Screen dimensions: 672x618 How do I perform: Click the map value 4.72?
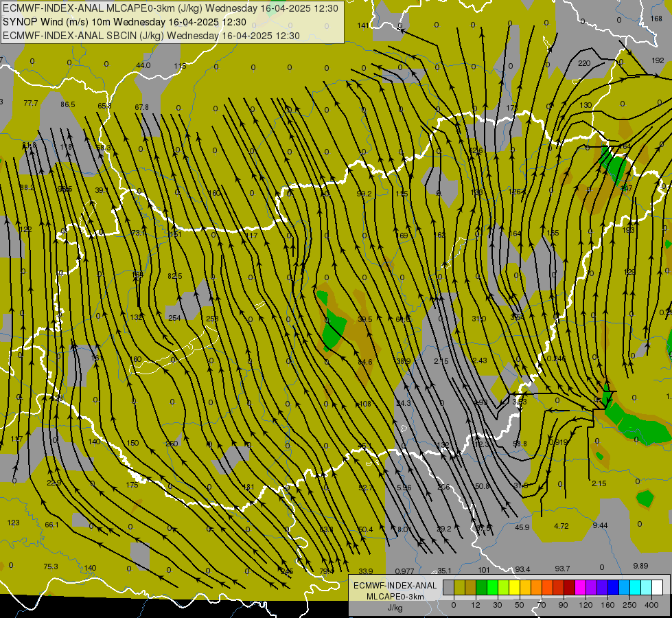[x=561, y=526]
